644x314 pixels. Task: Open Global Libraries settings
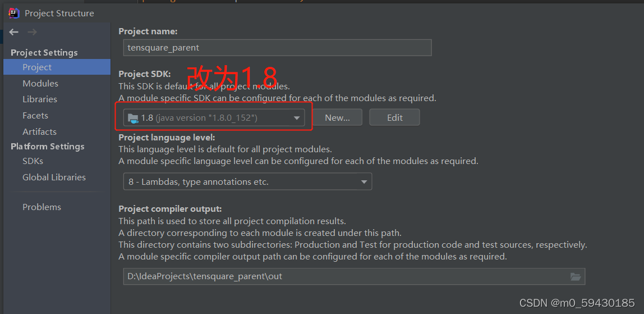click(54, 177)
